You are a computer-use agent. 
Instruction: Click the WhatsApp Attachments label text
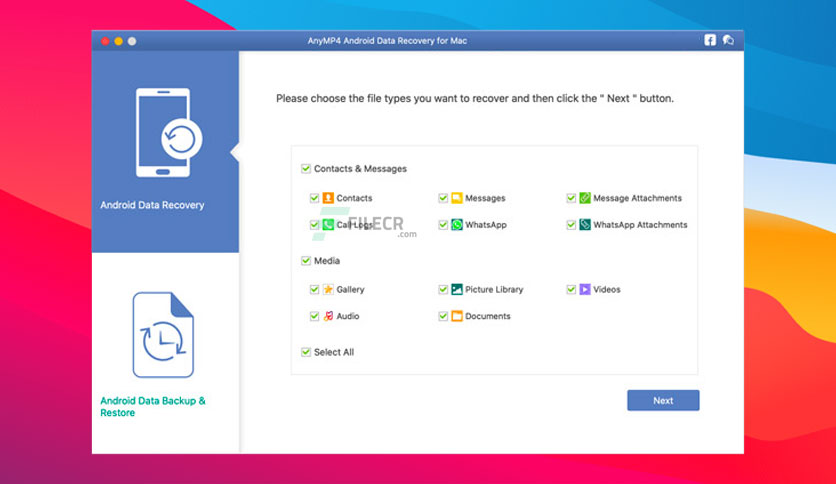coord(640,225)
